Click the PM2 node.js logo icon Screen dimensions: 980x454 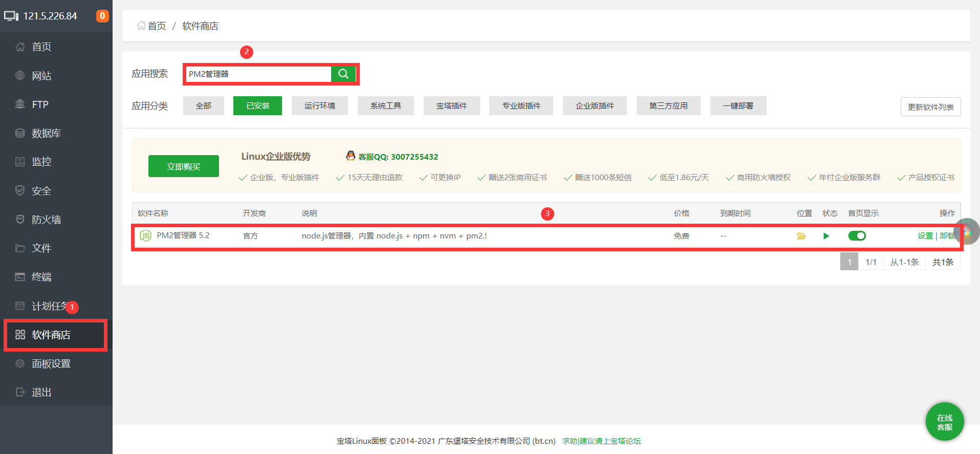[145, 235]
